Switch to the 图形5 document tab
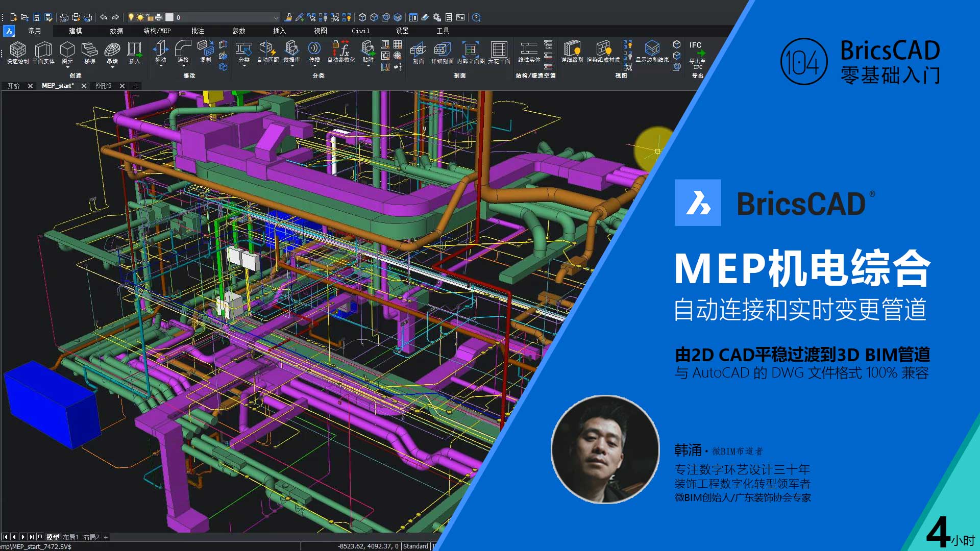Image resolution: width=980 pixels, height=551 pixels. click(104, 86)
